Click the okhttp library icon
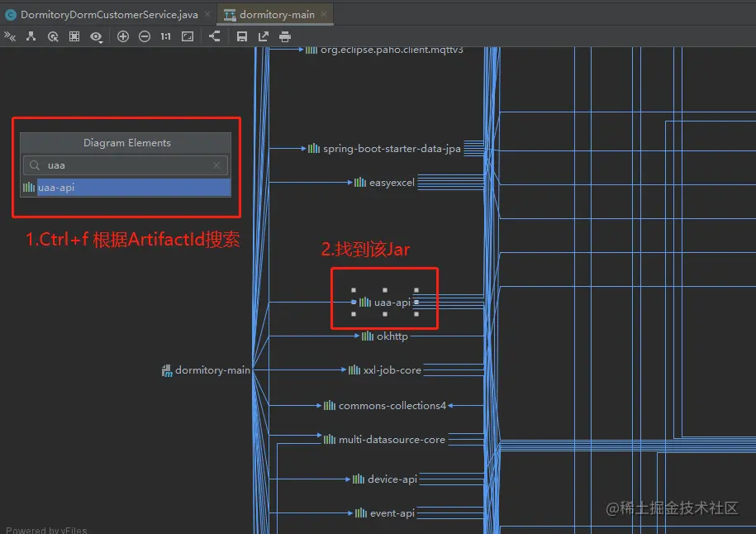 [368, 336]
